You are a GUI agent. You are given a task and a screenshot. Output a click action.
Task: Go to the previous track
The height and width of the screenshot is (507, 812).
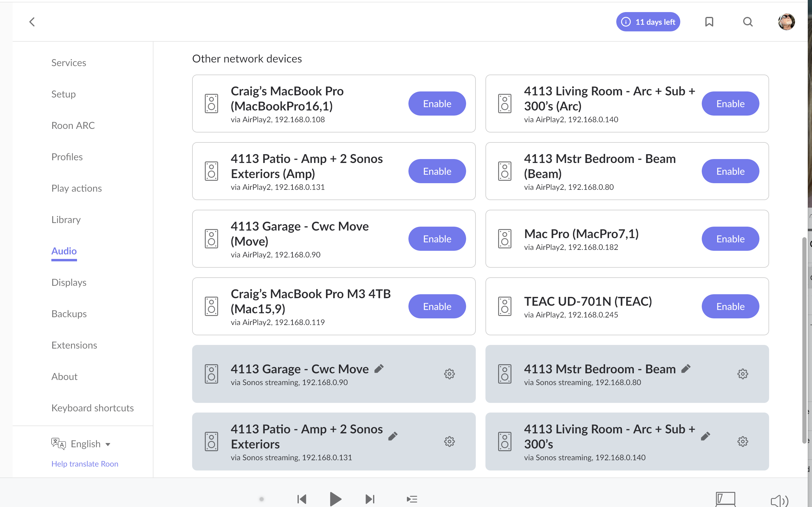[302, 499]
